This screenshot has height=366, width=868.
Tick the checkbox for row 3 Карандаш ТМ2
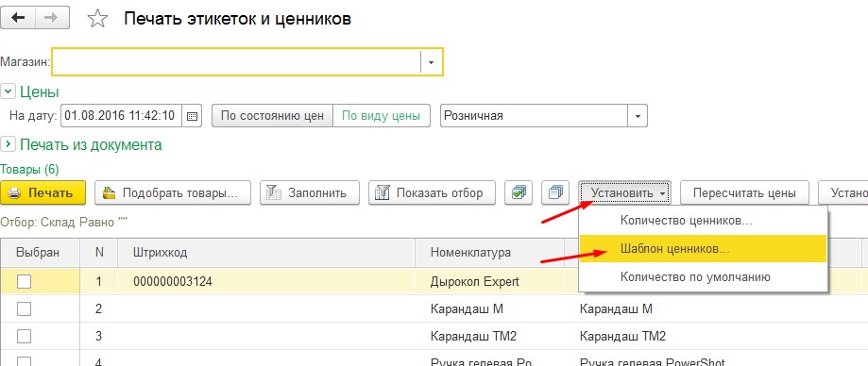[24, 336]
